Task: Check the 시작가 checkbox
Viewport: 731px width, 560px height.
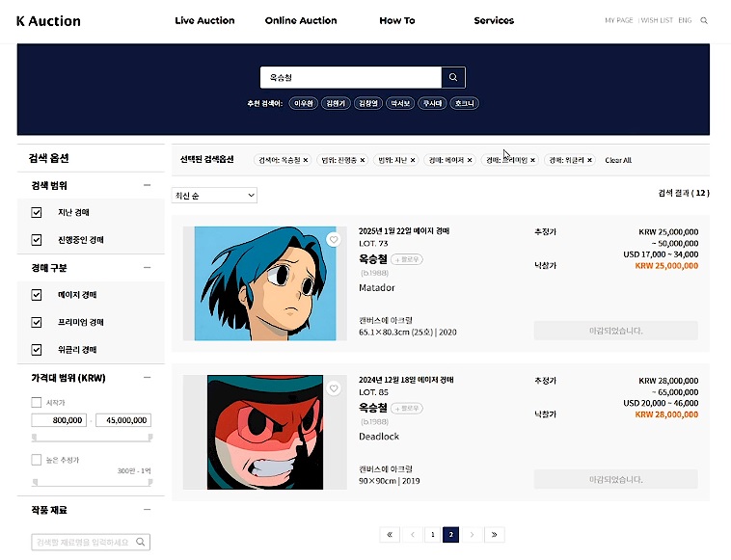Action: (x=37, y=403)
